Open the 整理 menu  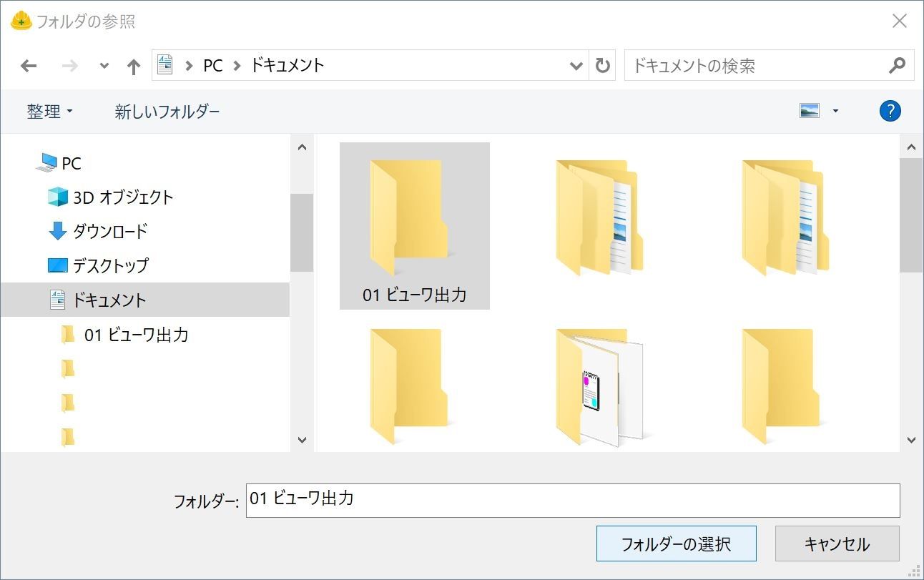click(x=49, y=112)
